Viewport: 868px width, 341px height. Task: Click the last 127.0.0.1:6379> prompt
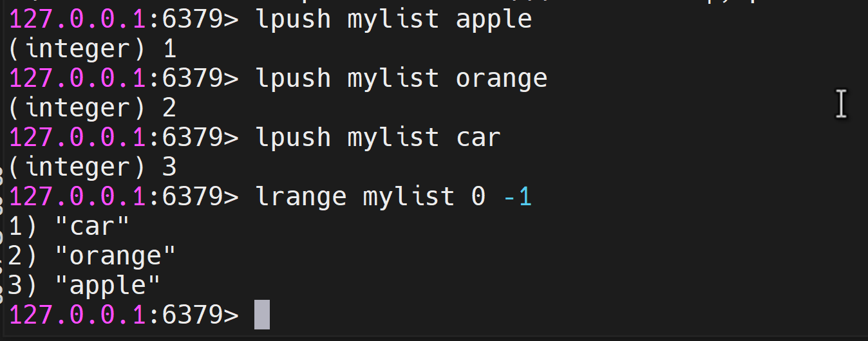[124, 315]
